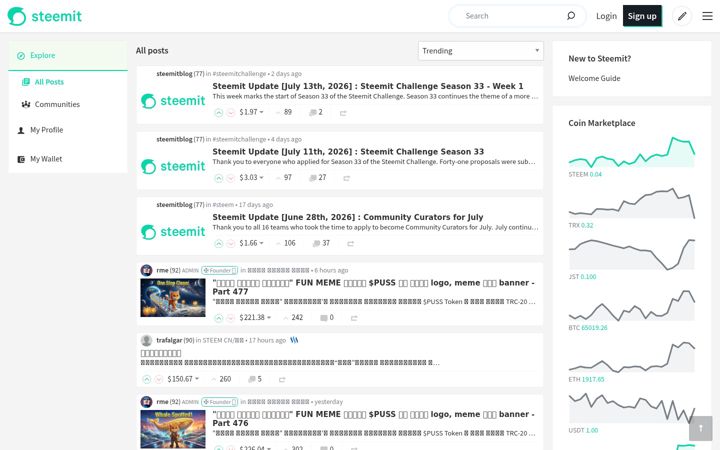The height and width of the screenshot is (450, 720).
Task: Expand payout details for $221.38
Action: click(x=255, y=318)
